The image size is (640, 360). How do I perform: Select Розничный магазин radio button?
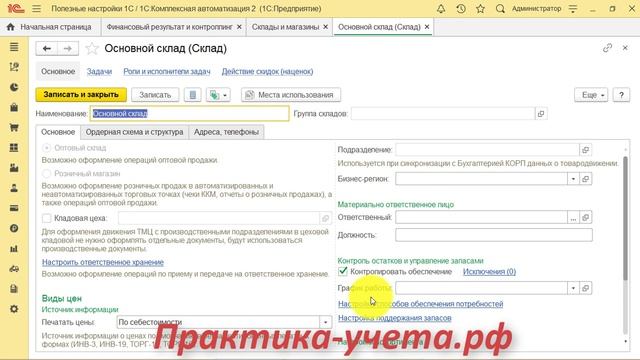coord(47,173)
